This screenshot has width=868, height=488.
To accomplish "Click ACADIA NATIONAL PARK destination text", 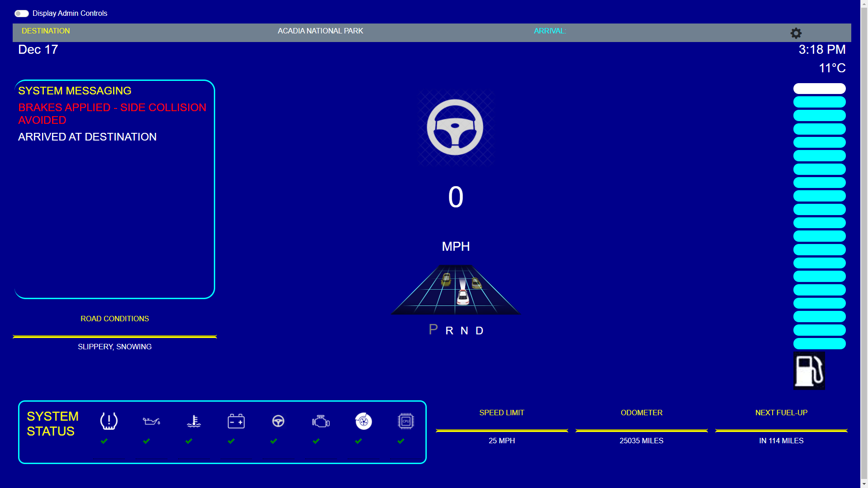I will [x=321, y=31].
